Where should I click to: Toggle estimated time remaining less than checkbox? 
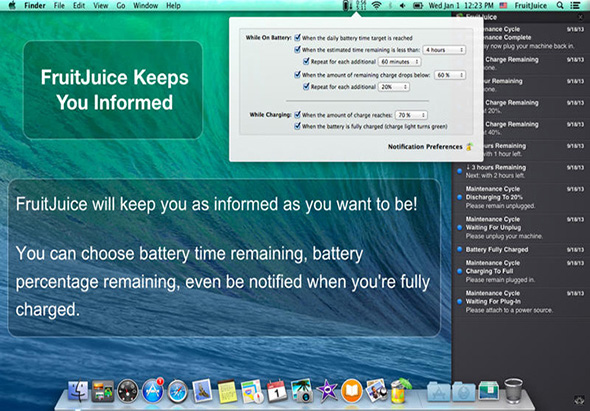[297, 50]
